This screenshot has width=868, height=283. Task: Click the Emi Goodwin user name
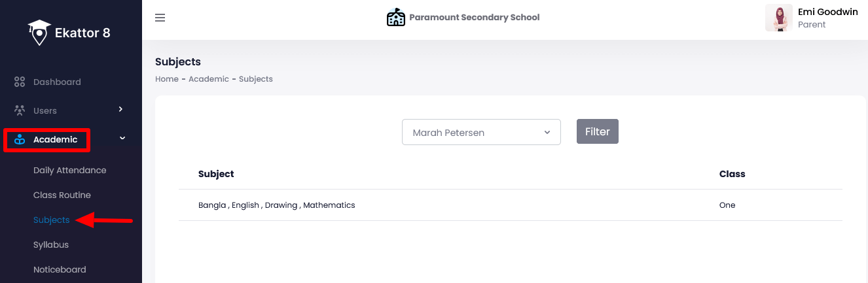827,12
